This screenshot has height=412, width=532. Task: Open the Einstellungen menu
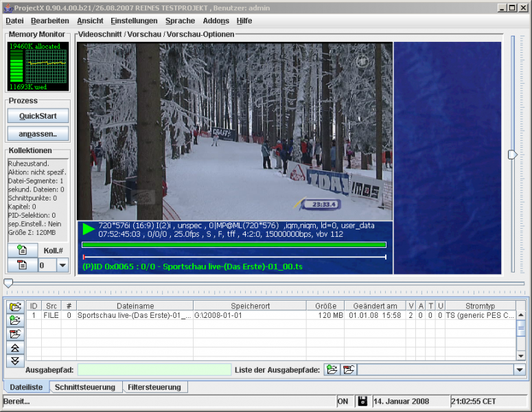coord(134,21)
